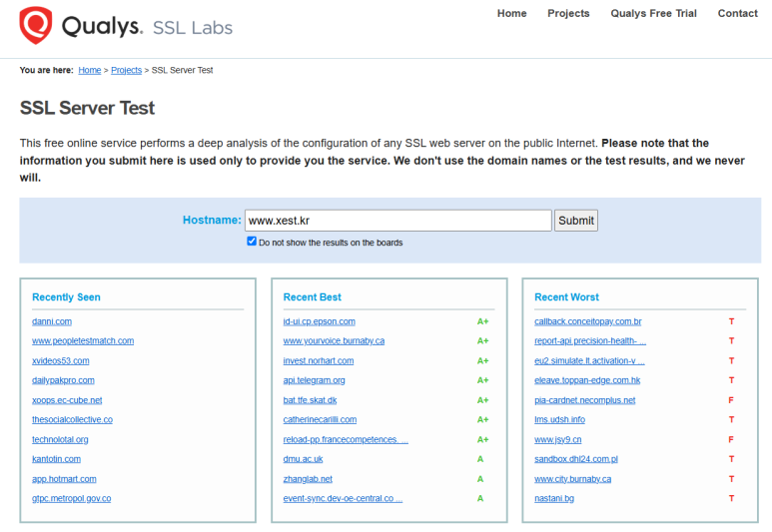This screenshot has width=772, height=532.
Task: Click the A+ grade next to id-ui.cp.epson.com
Action: [x=482, y=321]
